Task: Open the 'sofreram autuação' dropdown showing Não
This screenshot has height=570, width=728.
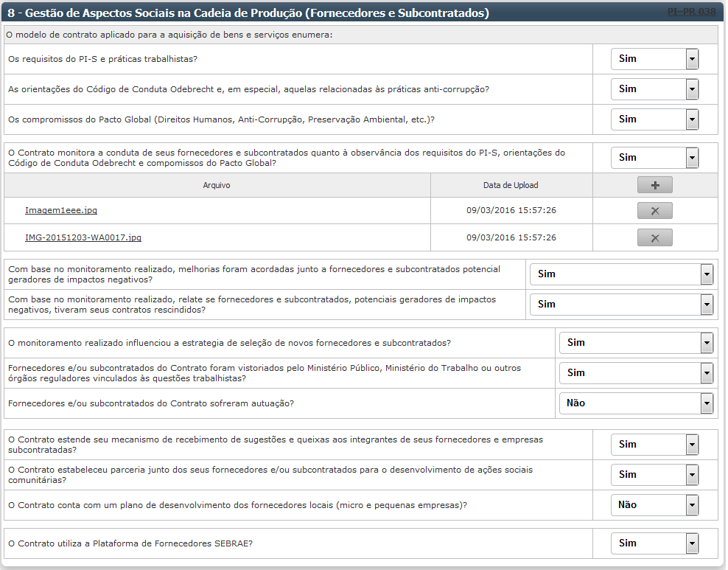Action: (x=636, y=403)
